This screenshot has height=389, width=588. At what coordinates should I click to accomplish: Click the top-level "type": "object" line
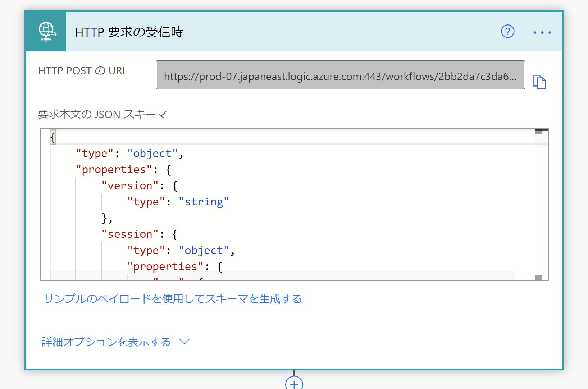[130, 153]
